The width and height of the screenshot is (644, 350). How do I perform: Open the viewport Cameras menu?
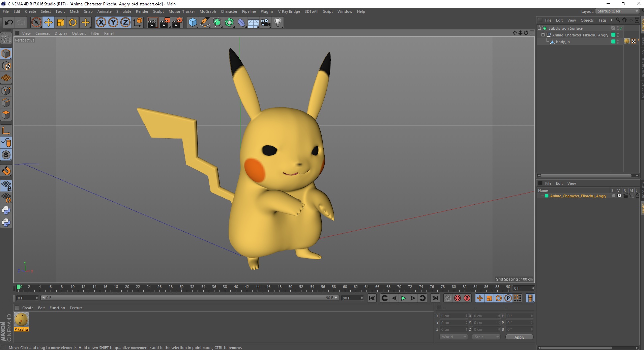42,33
